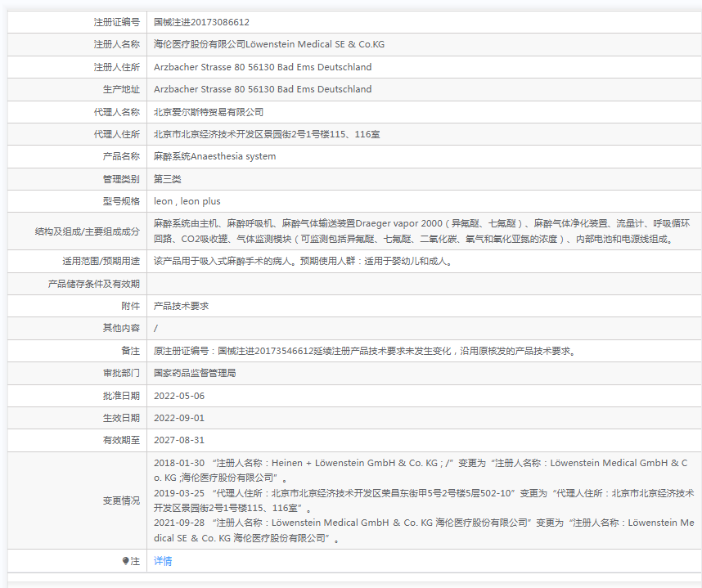
Task: Click the marker icon beside 注 label
Action: (125, 561)
